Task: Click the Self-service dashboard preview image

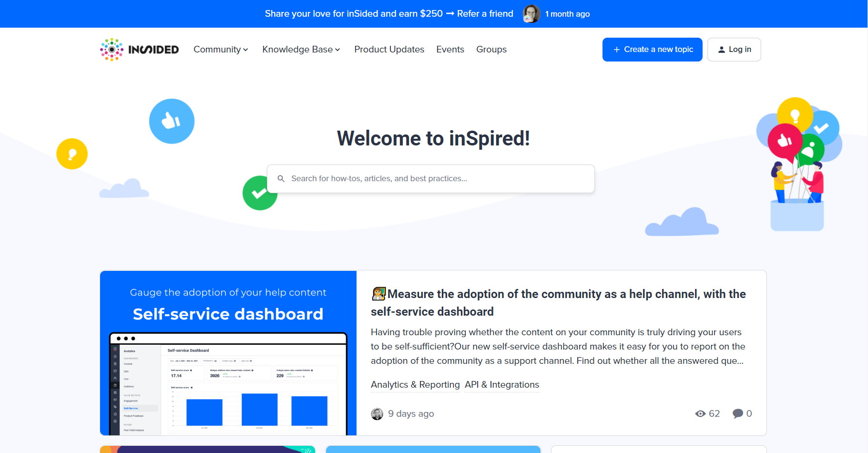Action: tap(228, 353)
